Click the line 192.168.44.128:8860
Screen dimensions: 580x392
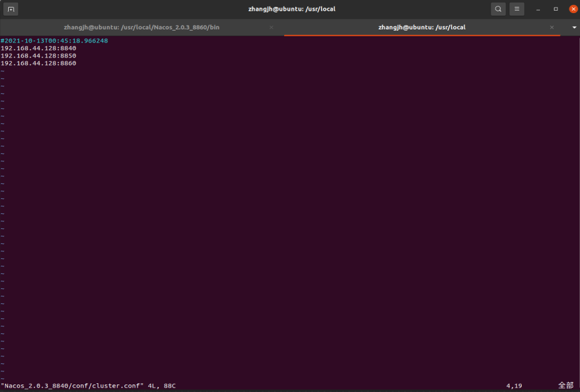tap(38, 63)
